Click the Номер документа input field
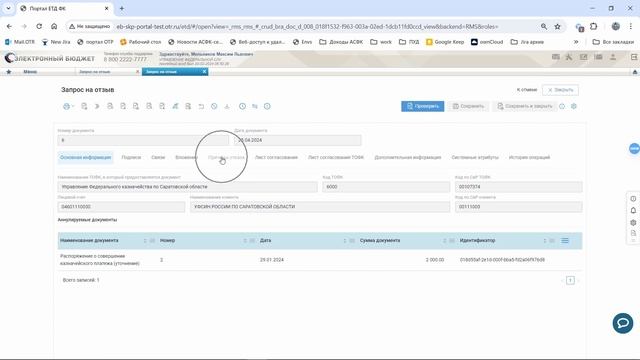Screen dimensions: 640x360 click(143, 140)
